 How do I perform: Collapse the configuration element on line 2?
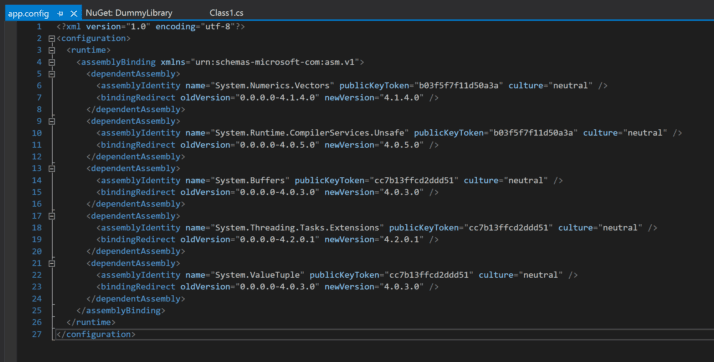52,39
